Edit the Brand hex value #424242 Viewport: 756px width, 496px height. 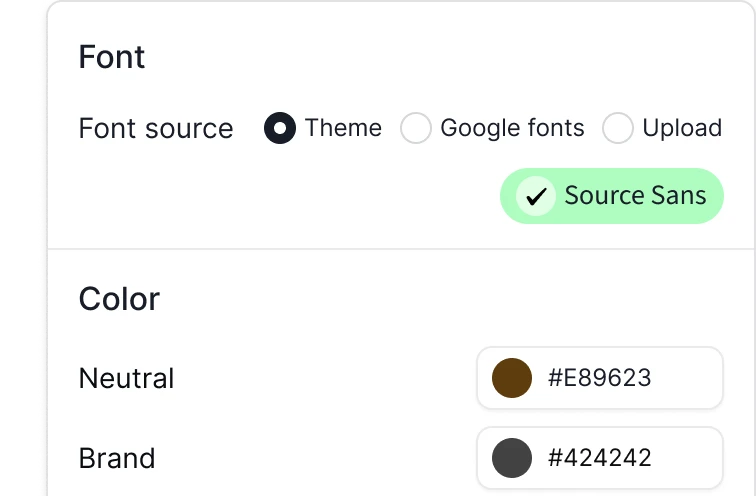pyautogui.click(x=599, y=457)
